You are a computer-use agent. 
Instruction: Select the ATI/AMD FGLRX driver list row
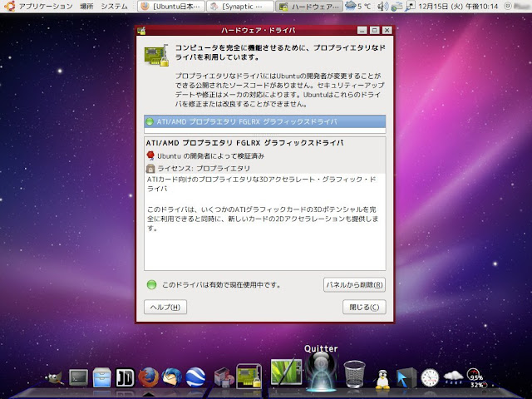click(x=264, y=121)
